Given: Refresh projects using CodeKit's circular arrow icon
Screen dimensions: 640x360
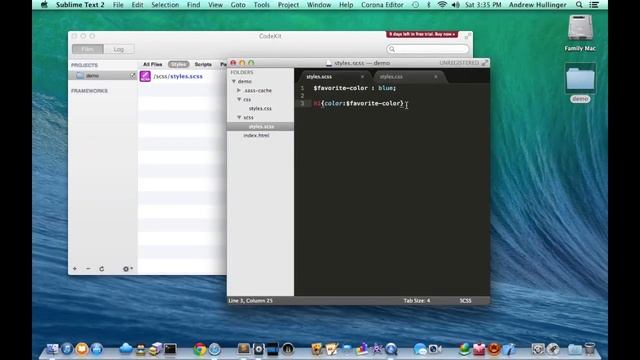Looking at the screenshot, I should 102,269.
